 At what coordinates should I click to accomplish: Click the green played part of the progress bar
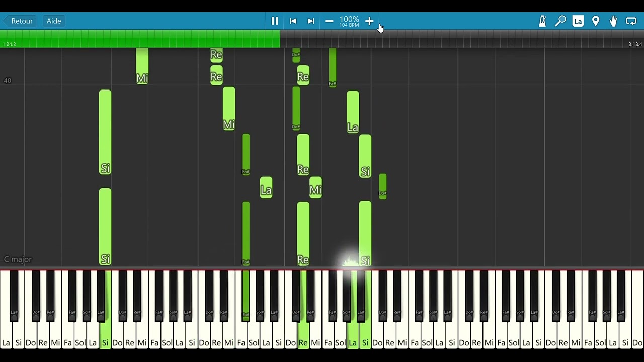140,39
